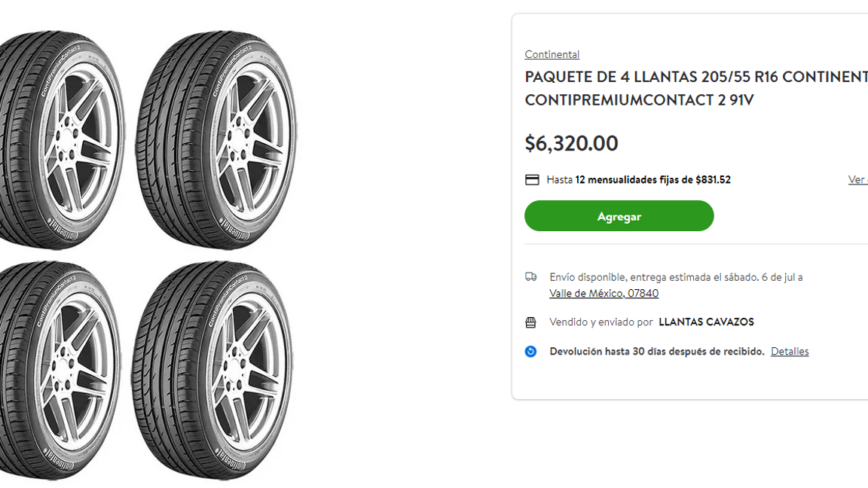Image resolution: width=868 pixels, height=488 pixels.
Task: Click the price $6,320.00
Action: click(570, 143)
